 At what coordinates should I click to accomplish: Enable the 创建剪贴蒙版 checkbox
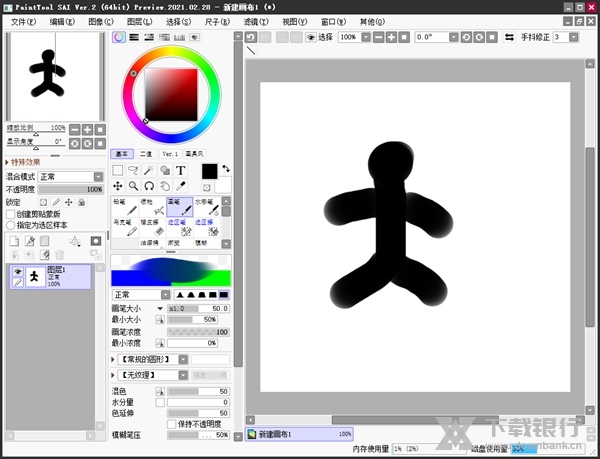(11, 214)
